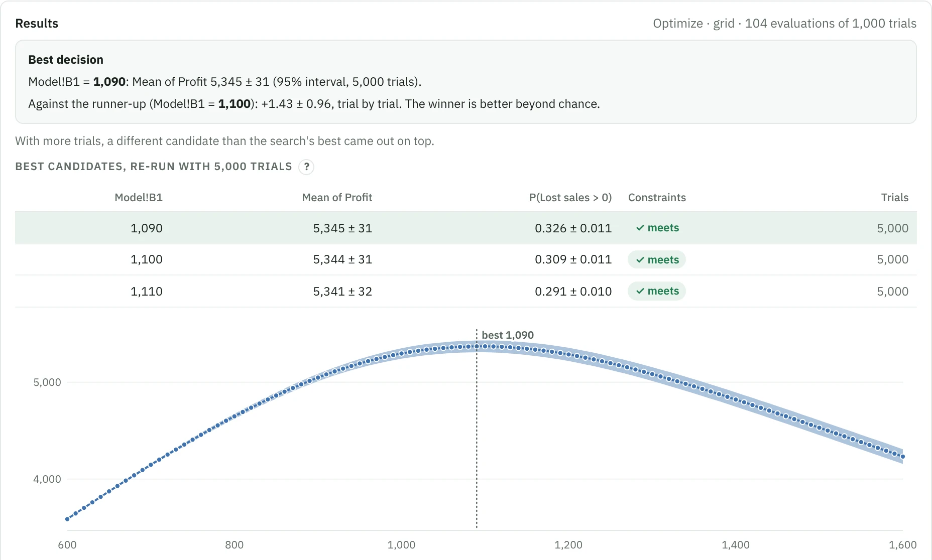Click the 1,200 x-axis tick label
Image resolution: width=932 pixels, height=560 pixels.
pos(568,545)
